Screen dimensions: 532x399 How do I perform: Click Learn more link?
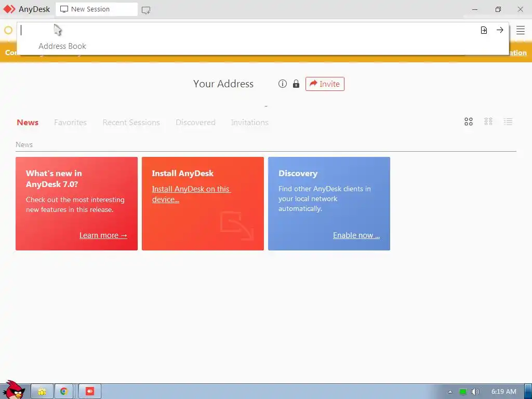pyautogui.click(x=103, y=235)
